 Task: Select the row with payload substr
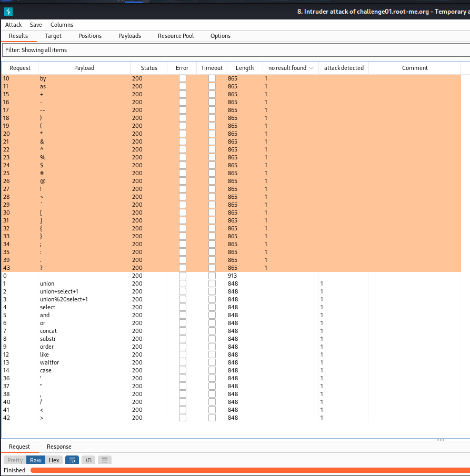[231, 339]
